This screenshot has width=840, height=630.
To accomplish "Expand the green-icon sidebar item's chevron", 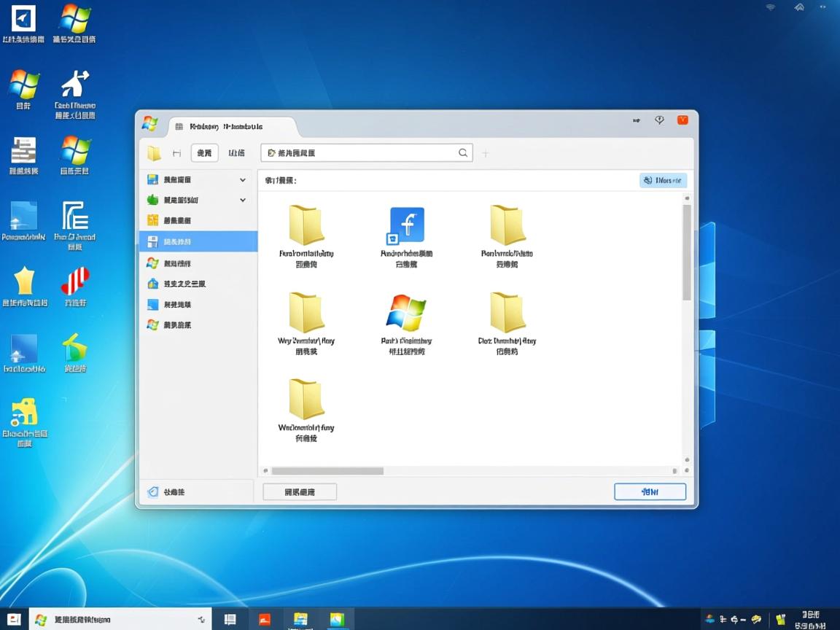I will (243, 200).
